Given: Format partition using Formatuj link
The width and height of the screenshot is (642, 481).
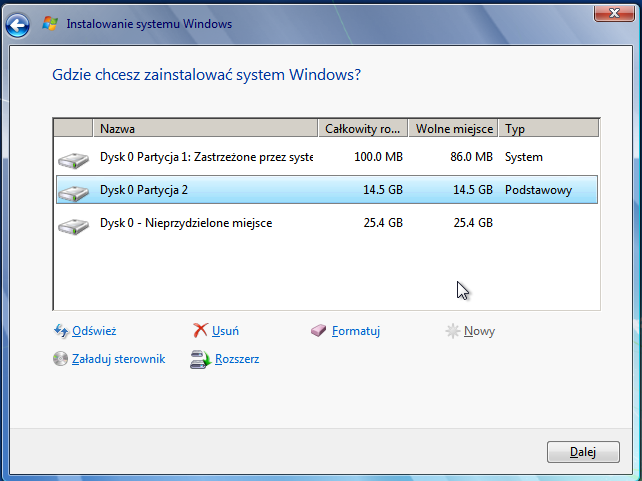Looking at the screenshot, I should click(356, 331).
